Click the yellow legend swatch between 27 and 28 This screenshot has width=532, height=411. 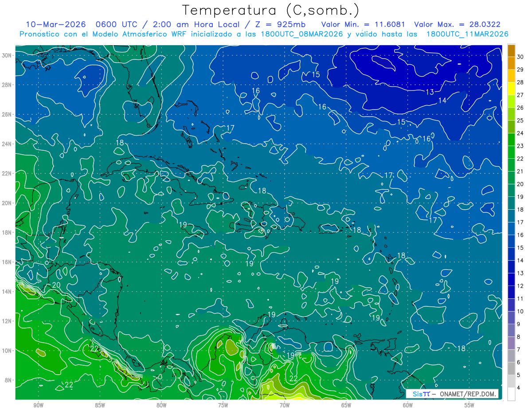click(x=511, y=89)
